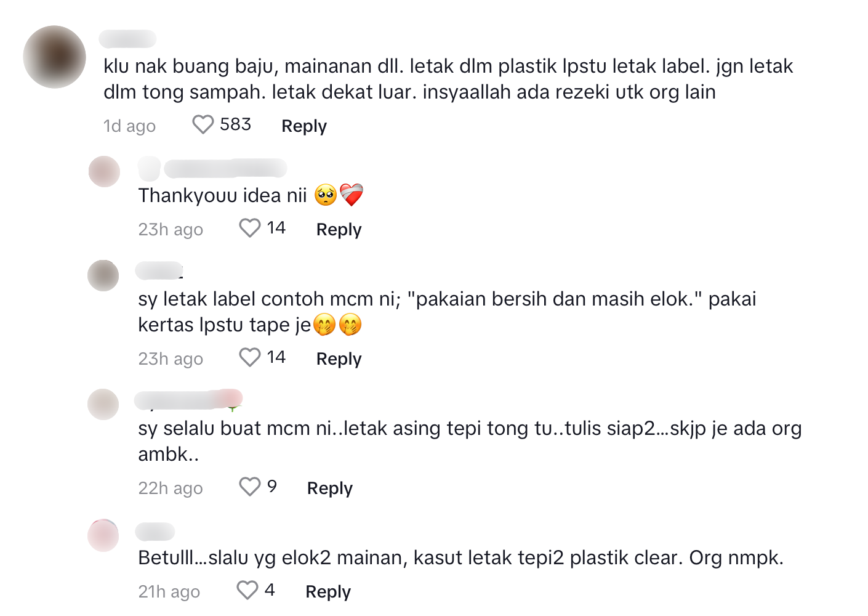
Task: Reply to the comment posted 22h ago
Action: [330, 488]
